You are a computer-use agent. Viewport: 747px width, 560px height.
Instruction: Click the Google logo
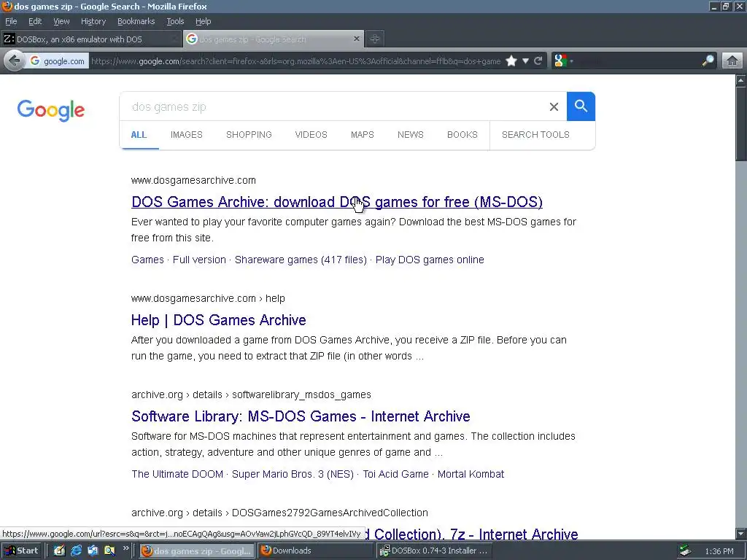pos(51,111)
